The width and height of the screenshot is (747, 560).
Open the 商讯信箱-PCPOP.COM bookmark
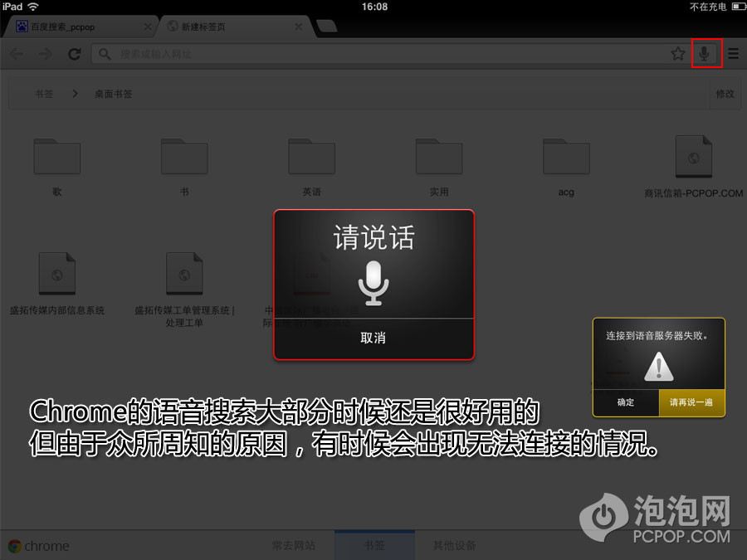click(693, 159)
